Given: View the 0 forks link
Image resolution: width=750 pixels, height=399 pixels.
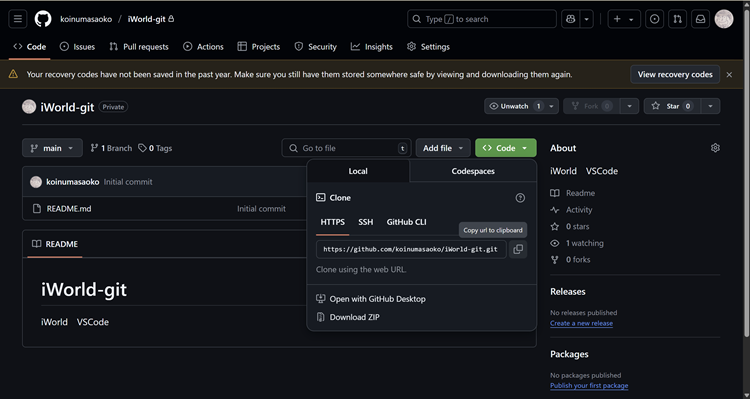Looking at the screenshot, I should point(570,260).
